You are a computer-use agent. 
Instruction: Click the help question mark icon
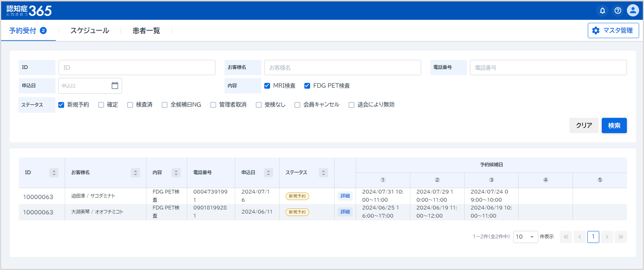click(x=618, y=11)
